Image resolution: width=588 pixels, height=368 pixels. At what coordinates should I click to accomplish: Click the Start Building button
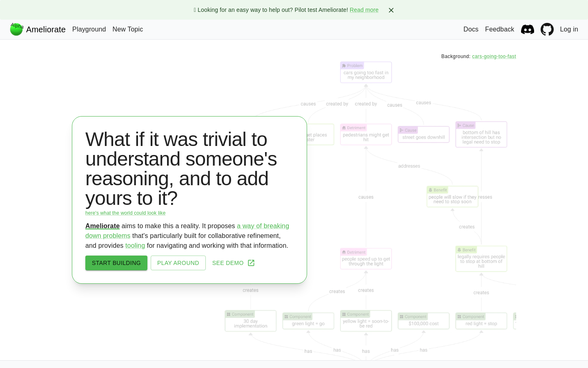116,263
